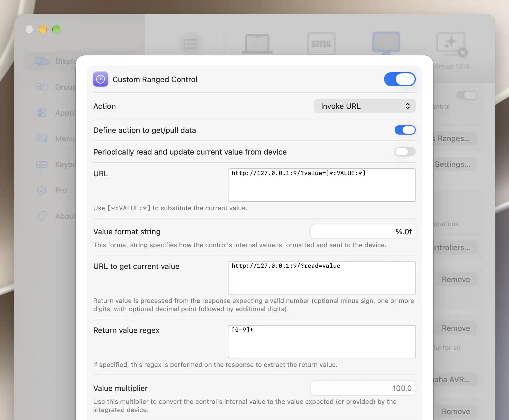Select Groups icon in the sidebar
Screen dimensions: 509x420
(42, 87)
